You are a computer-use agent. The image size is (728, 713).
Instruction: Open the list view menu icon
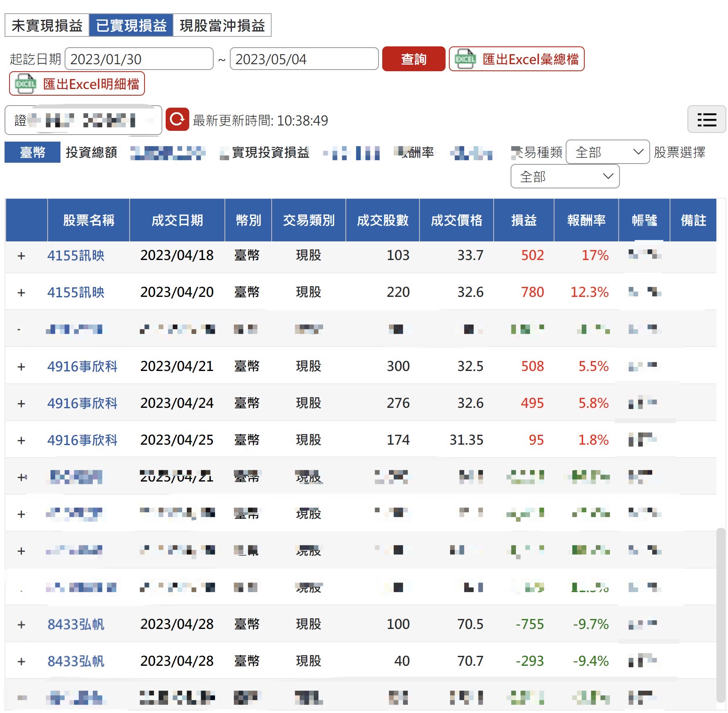(706, 119)
